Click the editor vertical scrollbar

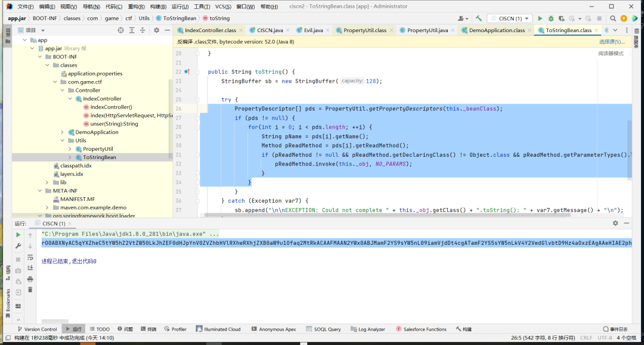630,150
